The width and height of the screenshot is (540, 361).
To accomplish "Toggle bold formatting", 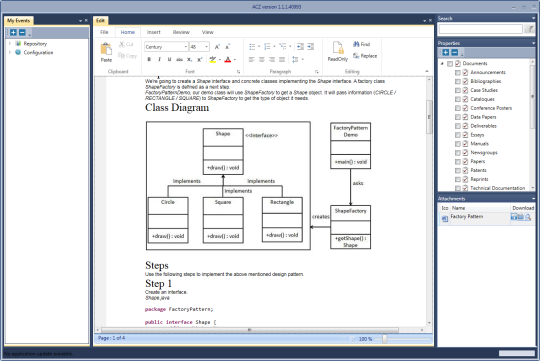I will [149, 59].
